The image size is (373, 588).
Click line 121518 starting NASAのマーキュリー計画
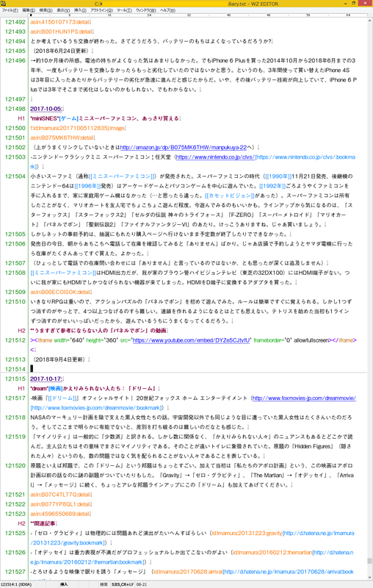(192, 422)
